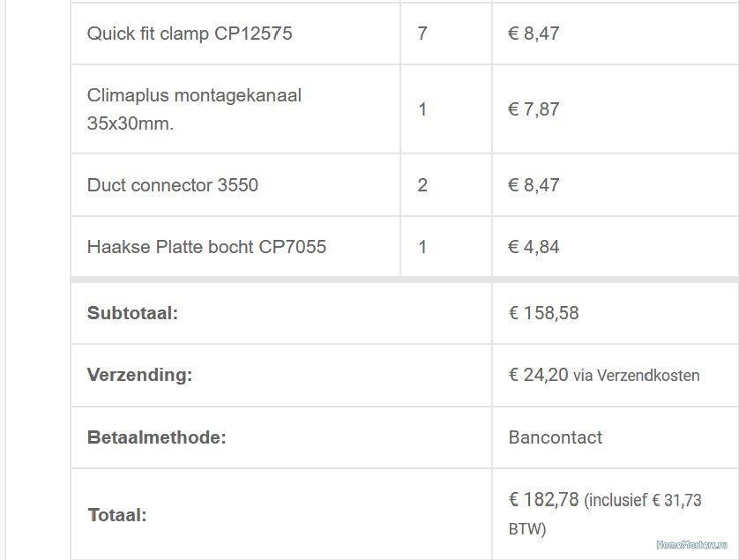Click the Verzending label
739x560 pixels.
(x=139, y=375)
